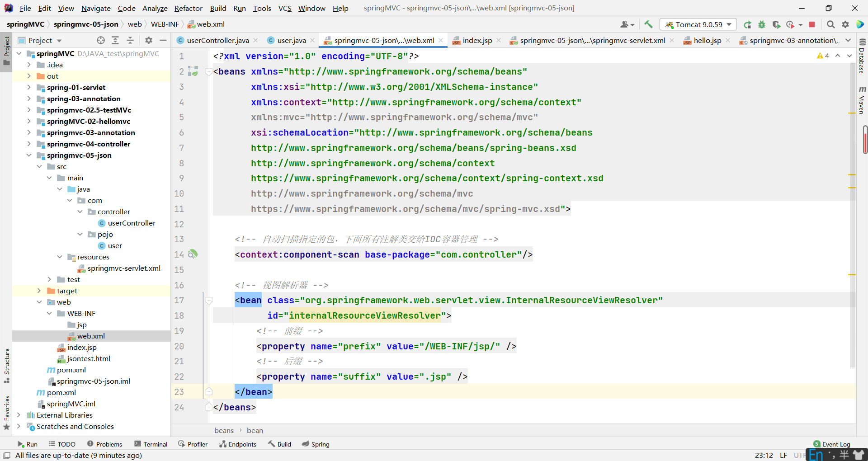868x461 pixels.
Task: Click the caret position 23:12 indicator
Action: coord(764,455)
